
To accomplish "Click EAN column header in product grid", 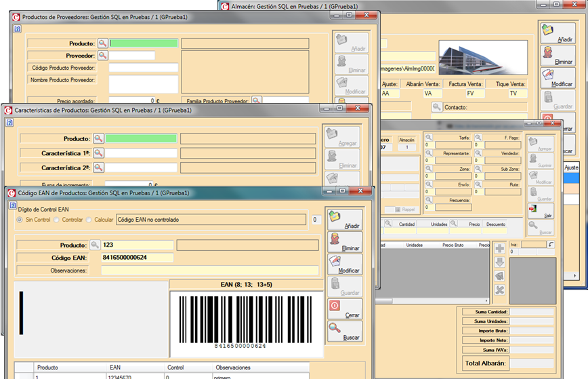I will (135, 367).
